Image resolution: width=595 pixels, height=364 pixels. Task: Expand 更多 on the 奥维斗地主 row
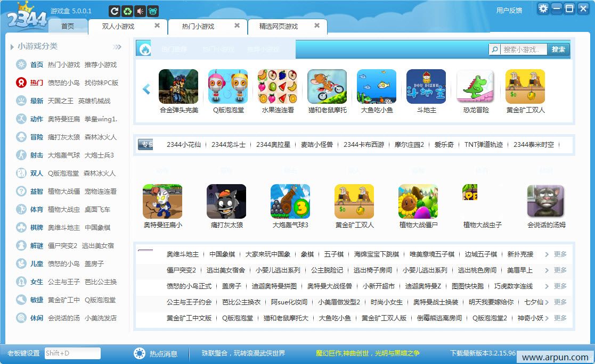coord(560,254)
